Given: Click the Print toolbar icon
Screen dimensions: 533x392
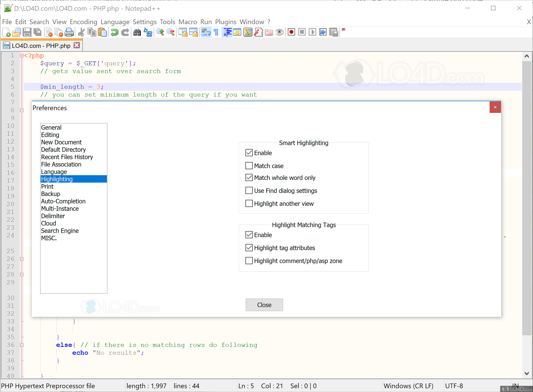Looking at the screenshot, I should (x=69, y=32).
